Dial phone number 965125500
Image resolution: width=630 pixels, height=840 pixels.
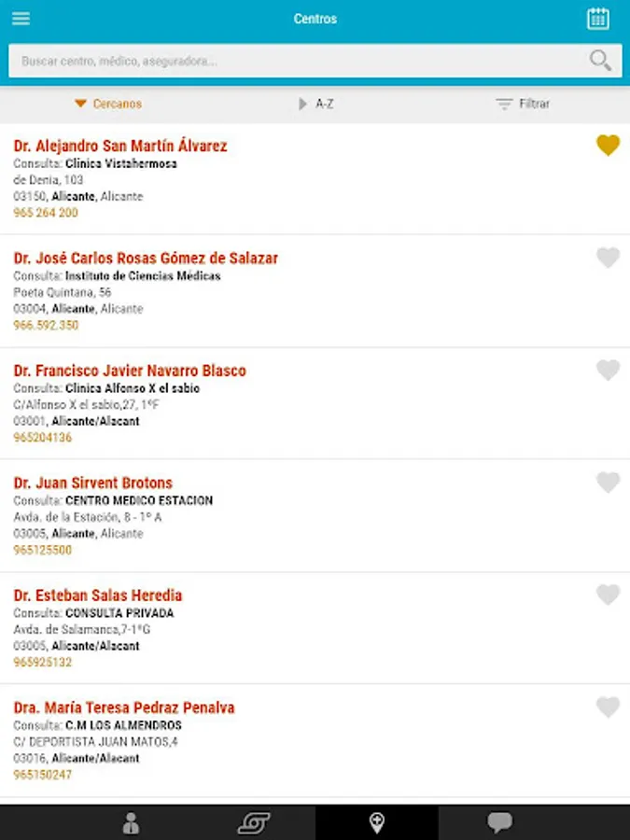click(x=43, y=550)
